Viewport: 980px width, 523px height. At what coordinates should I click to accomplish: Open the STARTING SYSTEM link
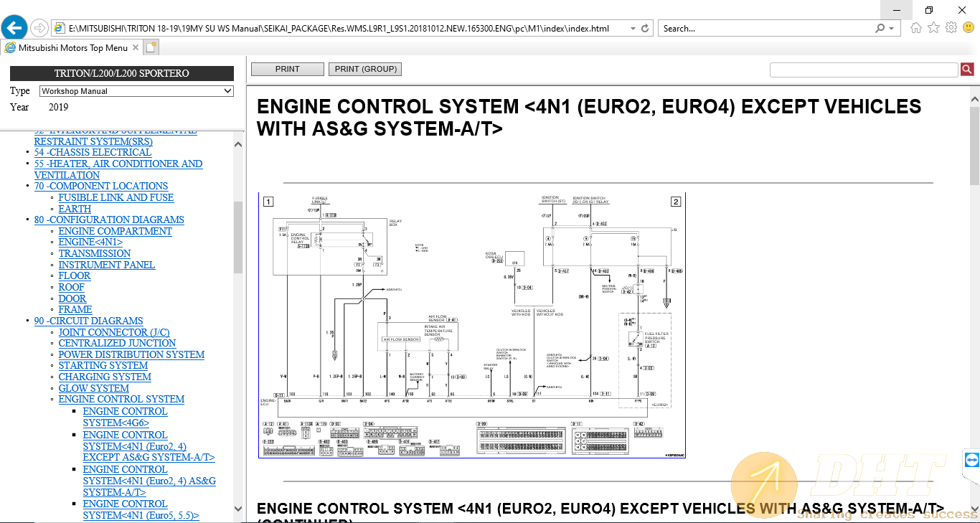pos(103,366)
